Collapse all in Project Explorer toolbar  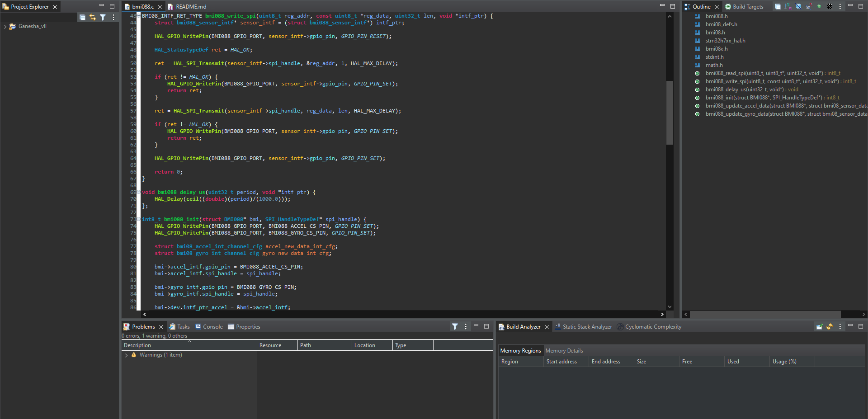82,17
